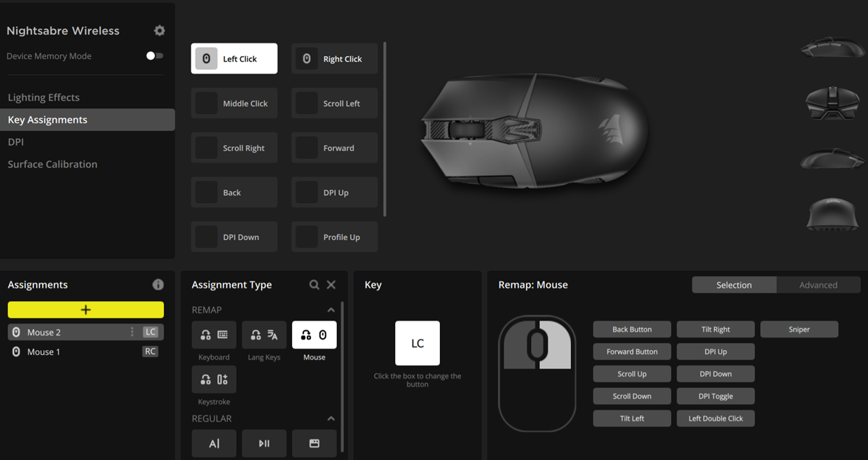Remap to DPI Toggle
868x460 pixels.
715,396
